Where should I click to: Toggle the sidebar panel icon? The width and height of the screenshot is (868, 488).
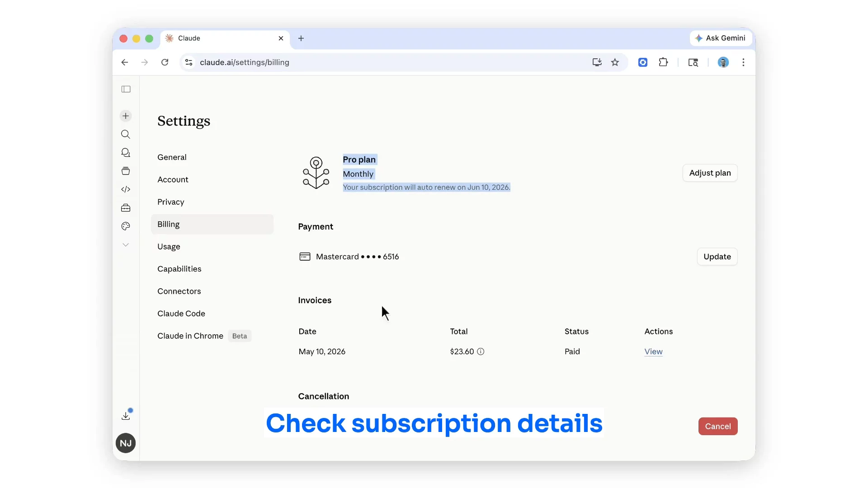(126, 89)
